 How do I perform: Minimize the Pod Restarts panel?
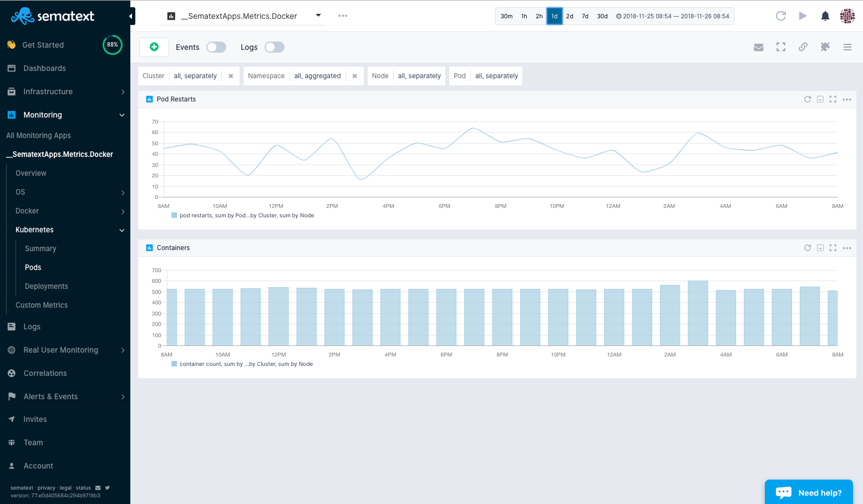coord(820,99)
